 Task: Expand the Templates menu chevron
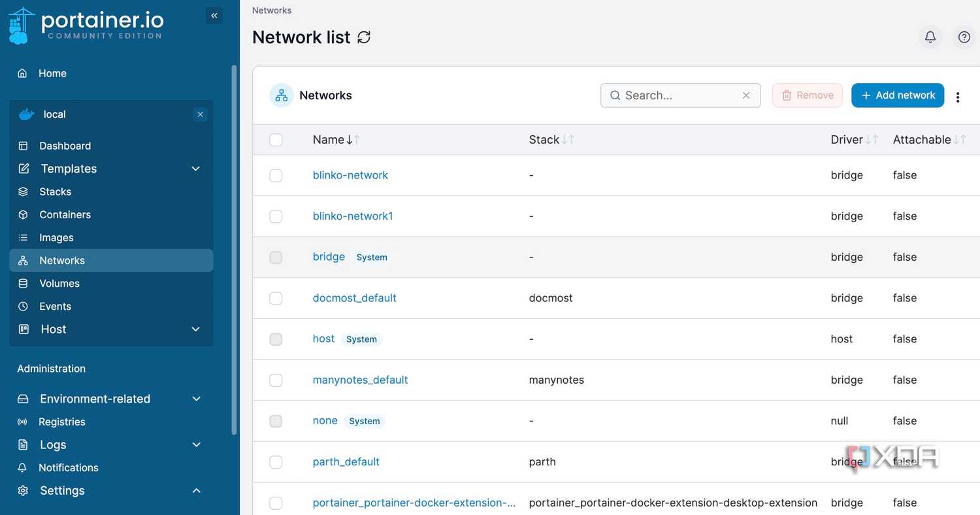[x=195, y=169]
